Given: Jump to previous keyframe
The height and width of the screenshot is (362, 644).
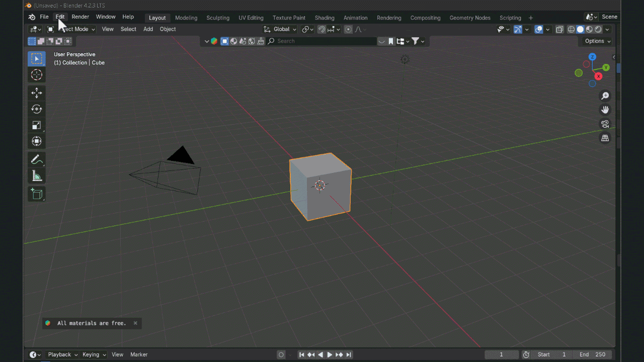Looking at the screenshot, I should (x=311, y=354).
